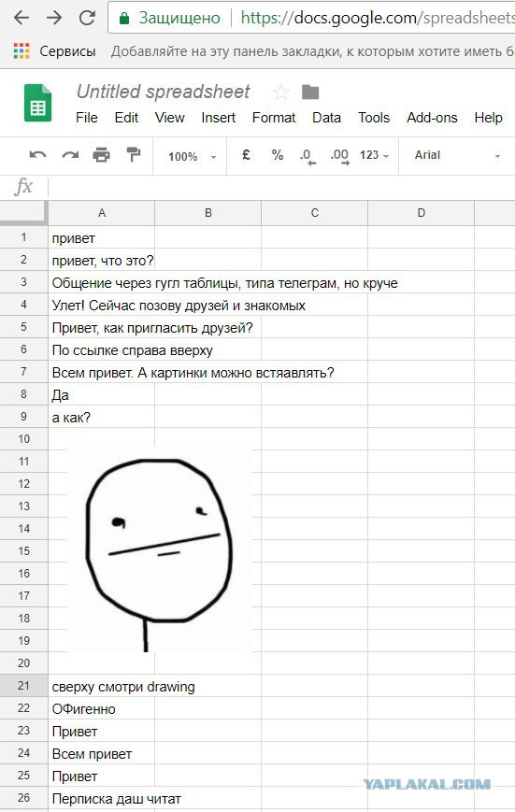Open the View menu

169,118
